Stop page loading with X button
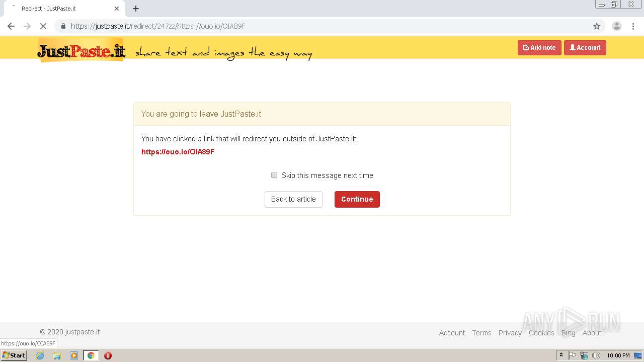This screenshot has width=644, height=362. [x=43, y=26]
